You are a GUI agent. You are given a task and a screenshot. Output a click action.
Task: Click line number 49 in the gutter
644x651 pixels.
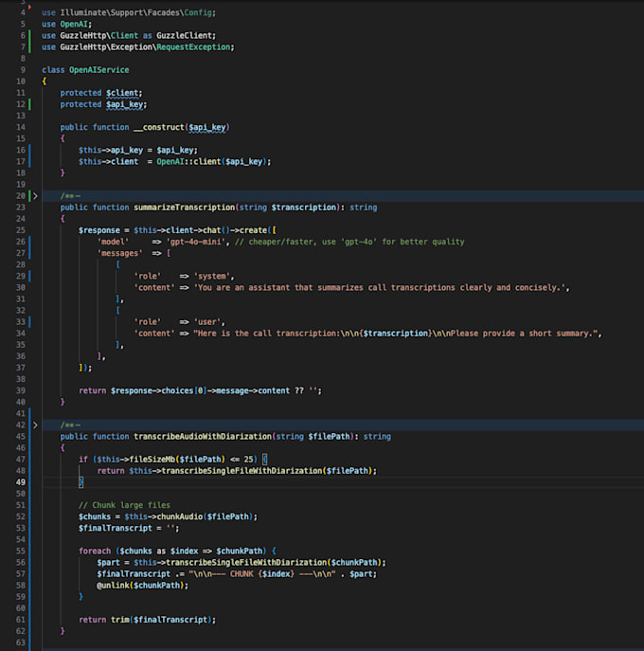(21, 482)
